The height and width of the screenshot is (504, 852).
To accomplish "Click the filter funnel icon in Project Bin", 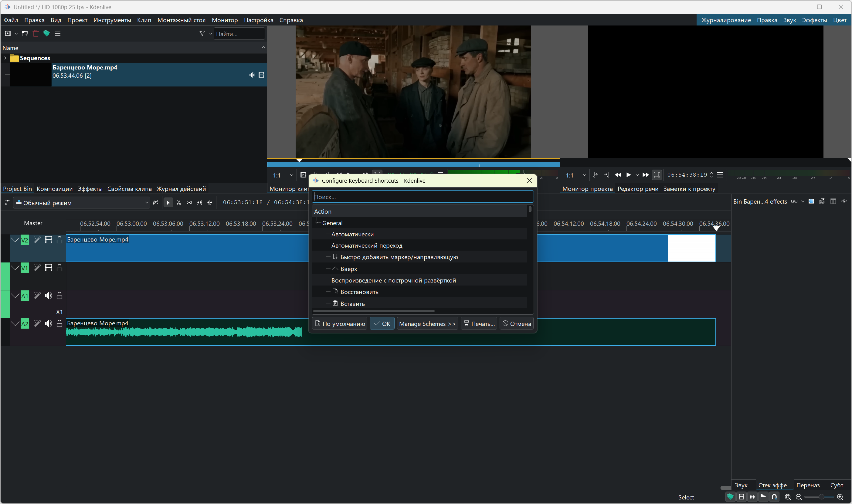I will (x=202, y=33).
